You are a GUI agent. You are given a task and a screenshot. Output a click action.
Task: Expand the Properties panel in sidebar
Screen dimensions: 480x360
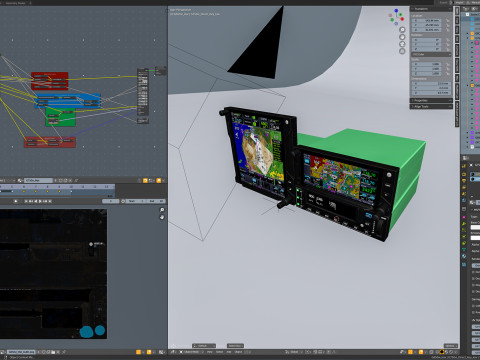(431, 100)
